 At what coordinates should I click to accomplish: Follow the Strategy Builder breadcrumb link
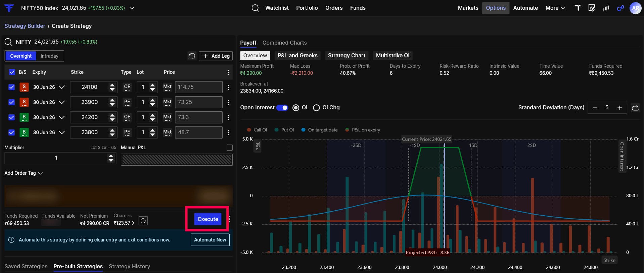[x=25, y=26]
